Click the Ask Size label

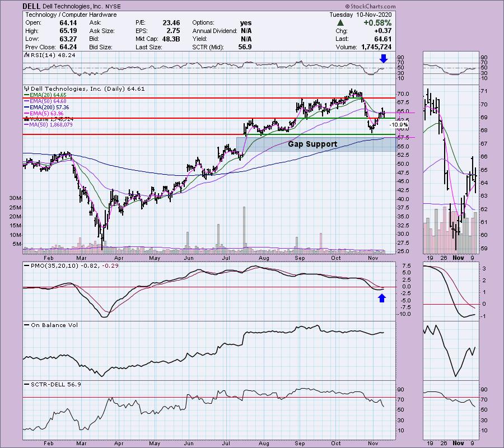point(102,31)
